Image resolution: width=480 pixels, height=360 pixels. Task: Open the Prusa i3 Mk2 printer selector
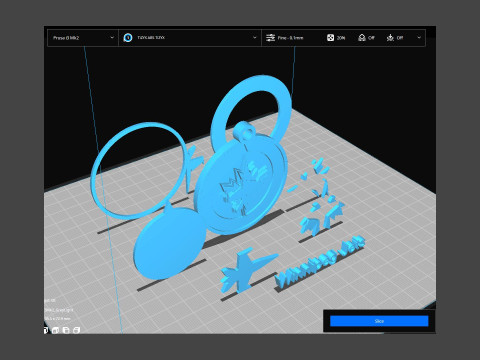[83, 38]
